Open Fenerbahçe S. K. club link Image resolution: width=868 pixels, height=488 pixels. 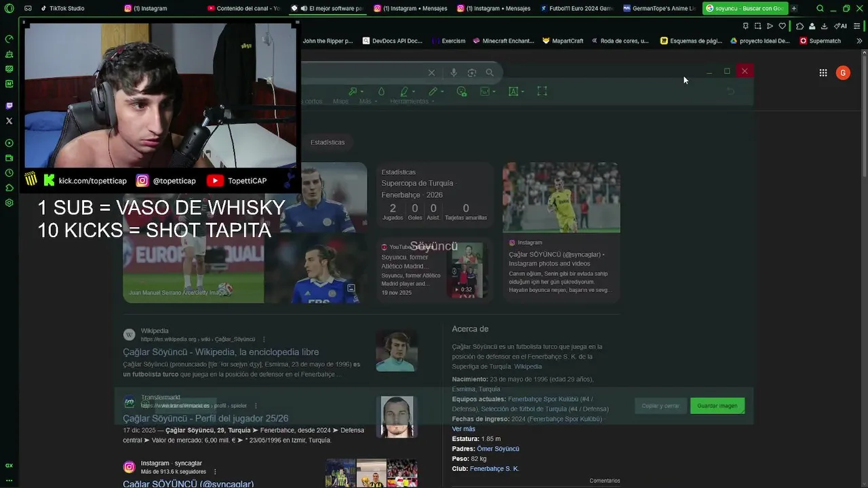(x=494, y=468)
